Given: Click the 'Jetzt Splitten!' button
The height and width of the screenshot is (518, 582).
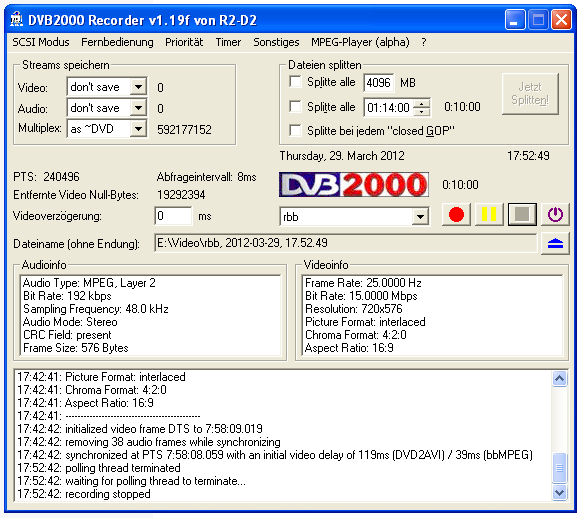Looking at the screenshot, I should click(530, 94).
